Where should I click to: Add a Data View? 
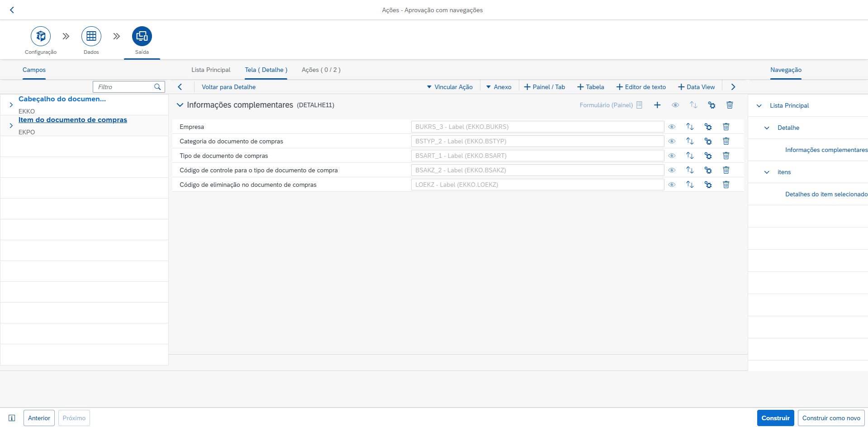(697, 87)
